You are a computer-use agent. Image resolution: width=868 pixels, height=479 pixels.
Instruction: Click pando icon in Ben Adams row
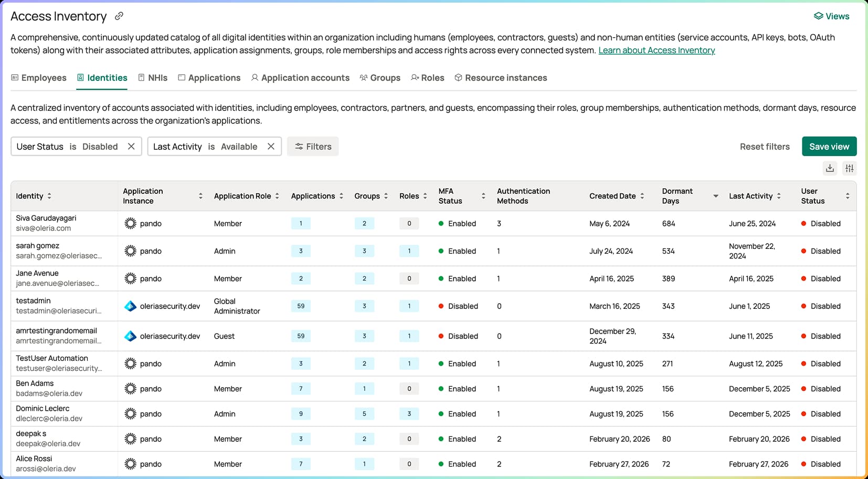130,389
